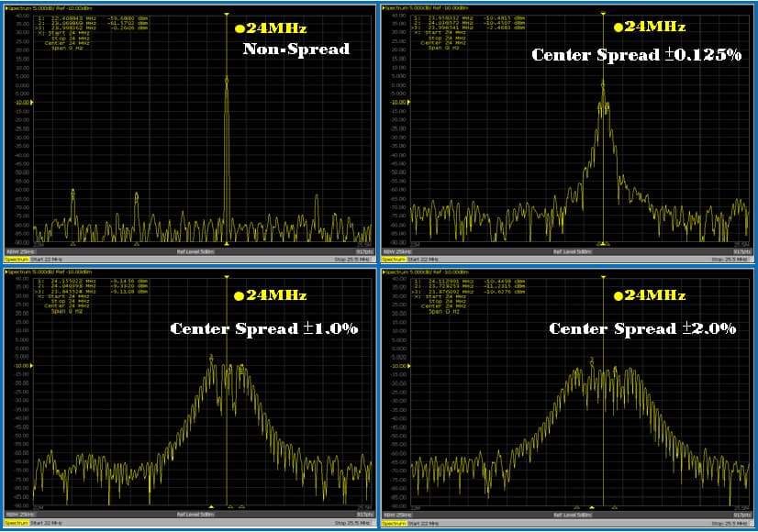
Task: Select the filled bottom-axis marker in Non-Spread panel
Action: [227, 244]
